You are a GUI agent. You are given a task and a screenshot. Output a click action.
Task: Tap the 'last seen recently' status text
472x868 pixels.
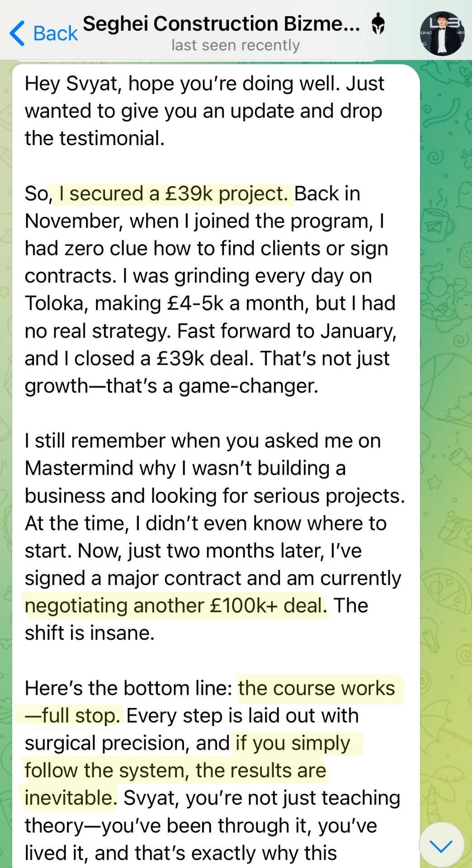(236, 45)
